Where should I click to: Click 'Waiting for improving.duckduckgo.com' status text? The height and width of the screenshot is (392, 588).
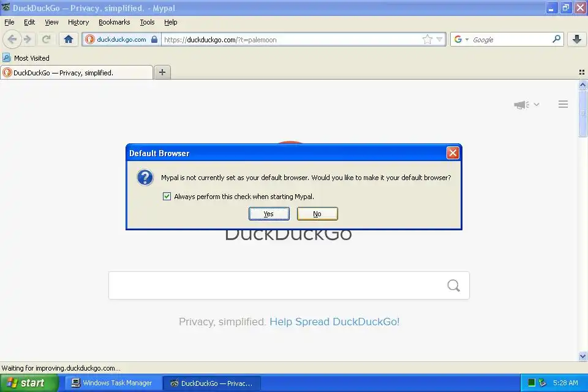(x=61, y=368)
